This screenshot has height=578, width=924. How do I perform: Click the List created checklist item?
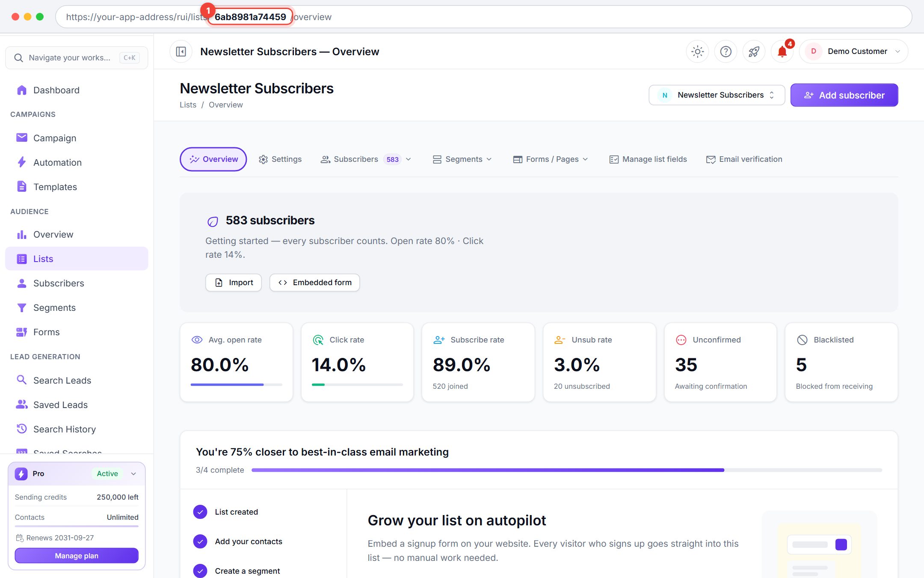tap(226, 512)
